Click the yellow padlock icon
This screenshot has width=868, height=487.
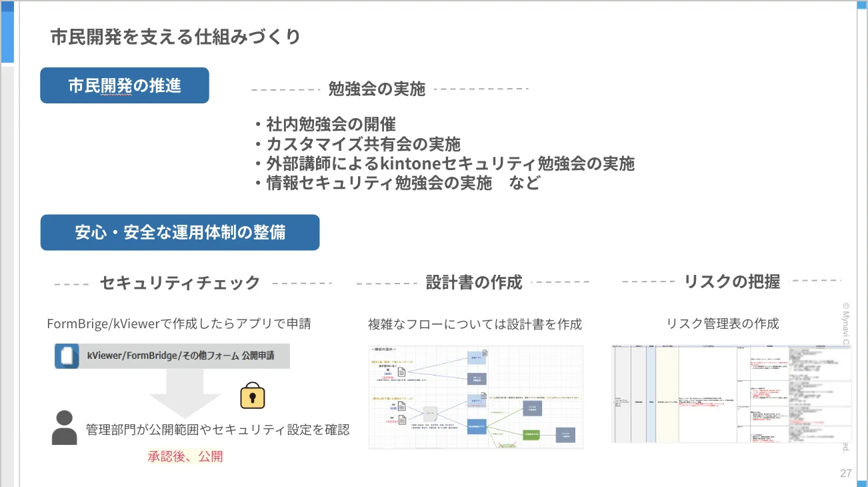[x=252, y=395]
